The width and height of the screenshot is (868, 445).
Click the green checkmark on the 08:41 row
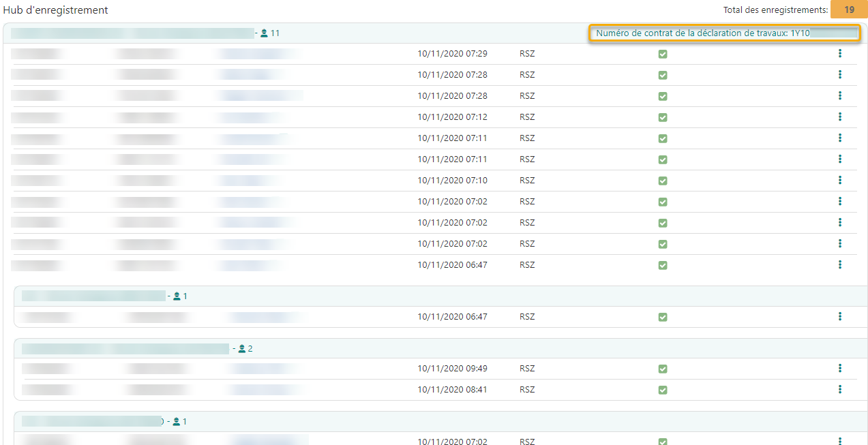(662, 390)
